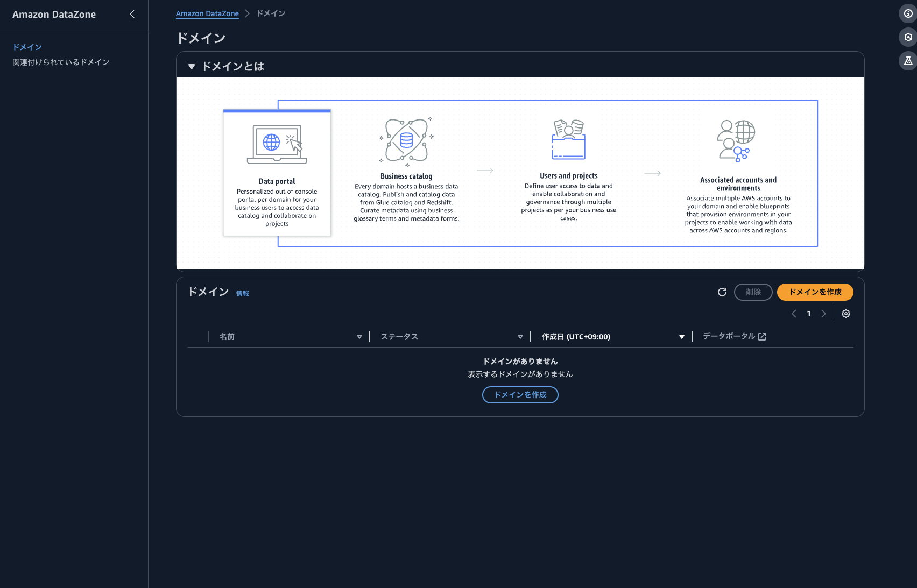Click the orange ドメインを作成 button
The image size is (917, 588).
pos(815,292)
